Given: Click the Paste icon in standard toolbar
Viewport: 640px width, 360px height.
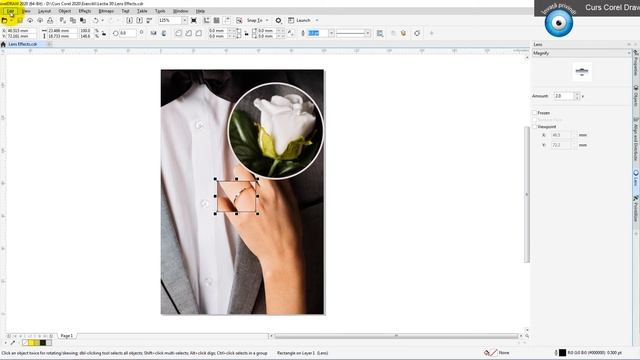Looking at the screenshot, I should pyautogui.click(x=83, y=20).
